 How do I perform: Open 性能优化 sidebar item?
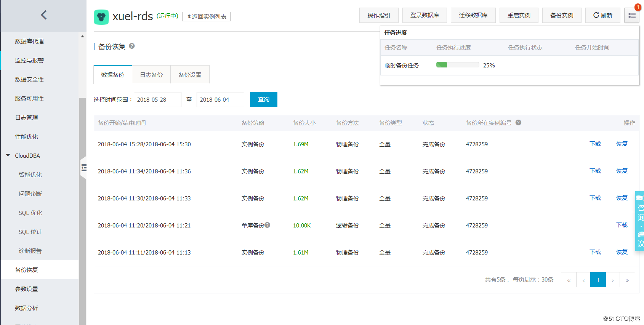[27, 137]
